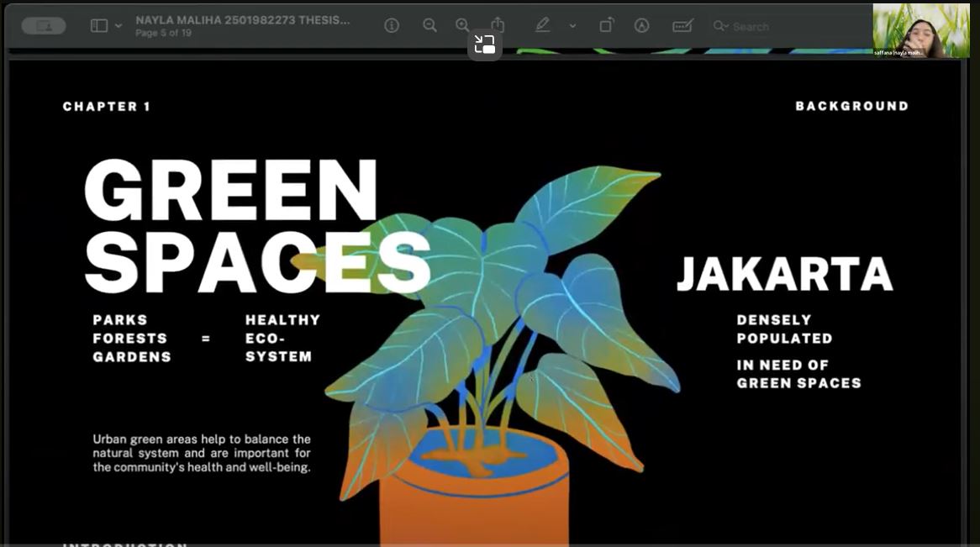Image resolution: width=980 pixels, height=547 pixels.
Task: Click the pill-shaped window control at top-left
Action: tap(44, 26)
